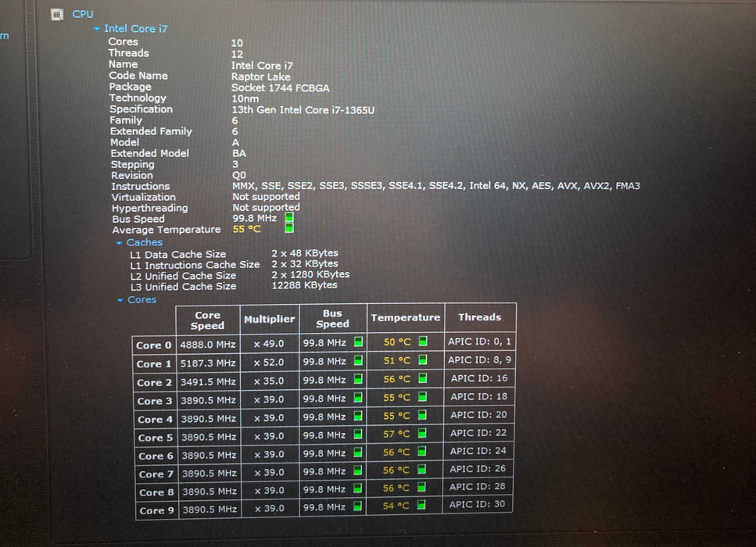
Task: Click the APIC ID: 30 cell
Action: pos(478,504)
